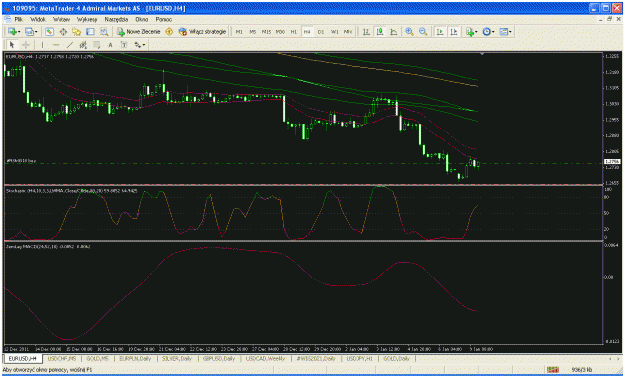The width and height of the screenshot is (625, 376).
Task: Select the Equidistant Channel tool
Action: pos(83,45)
